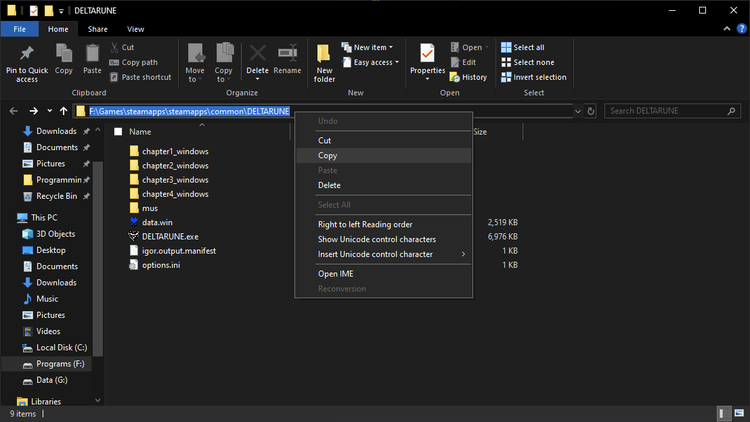Refresh the DELTARUNE folder view
Viewport: 750px width, 422px height.
tap(591, 111)
